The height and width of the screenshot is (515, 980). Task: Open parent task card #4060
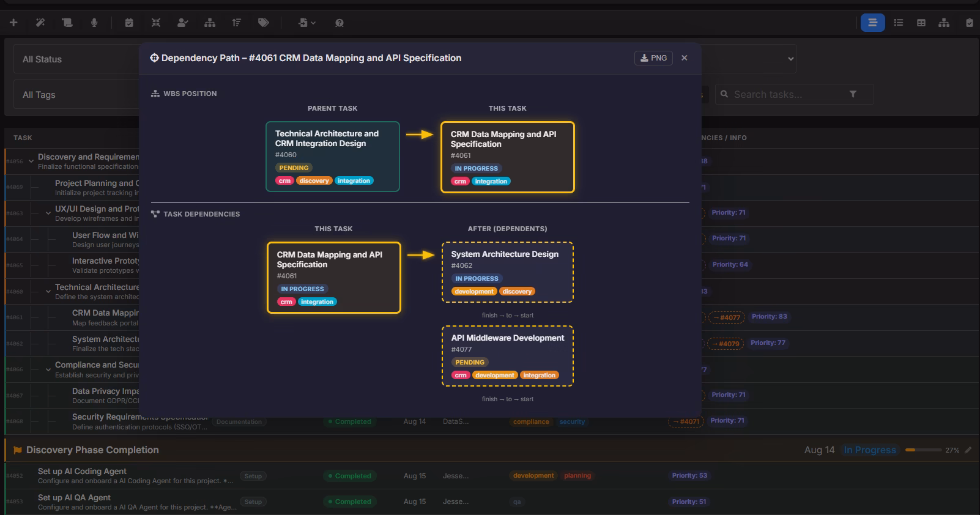[x=333, y=157]
